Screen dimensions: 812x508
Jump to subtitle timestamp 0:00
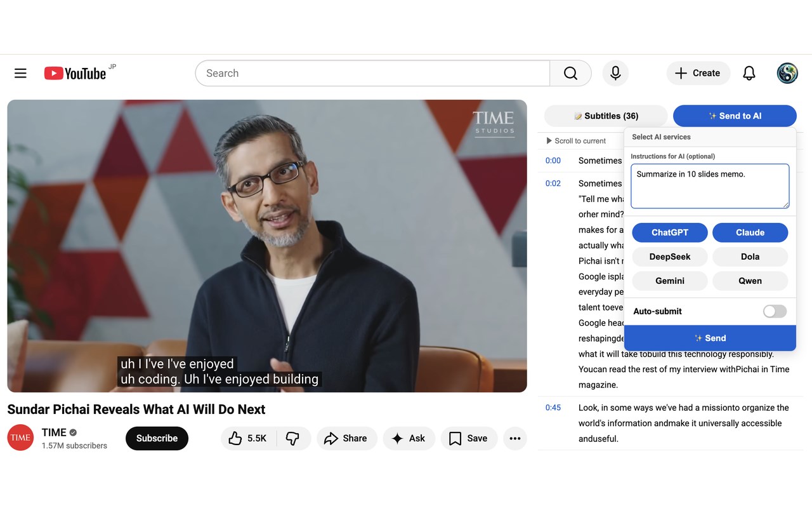tap(553, 161)
